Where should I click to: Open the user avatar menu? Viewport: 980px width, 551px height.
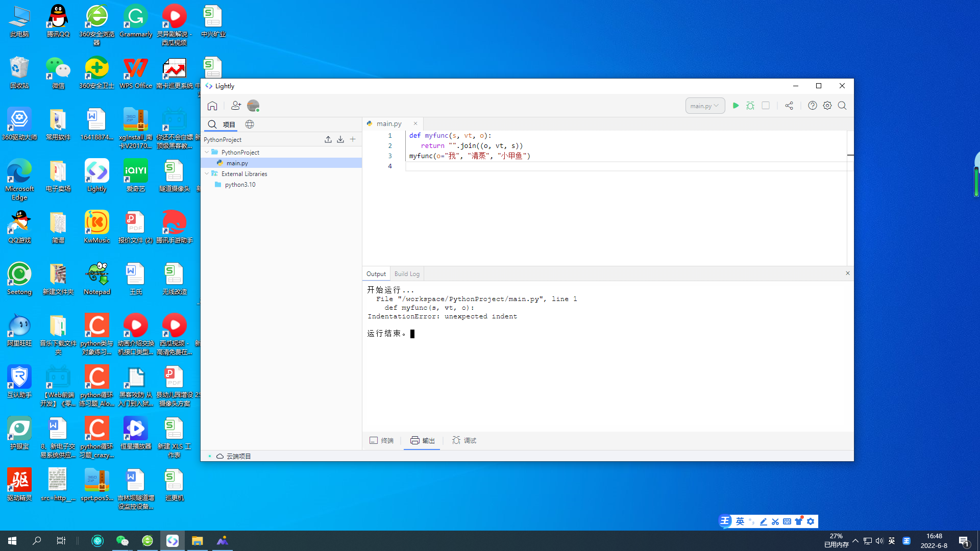(x=253, y=106)
